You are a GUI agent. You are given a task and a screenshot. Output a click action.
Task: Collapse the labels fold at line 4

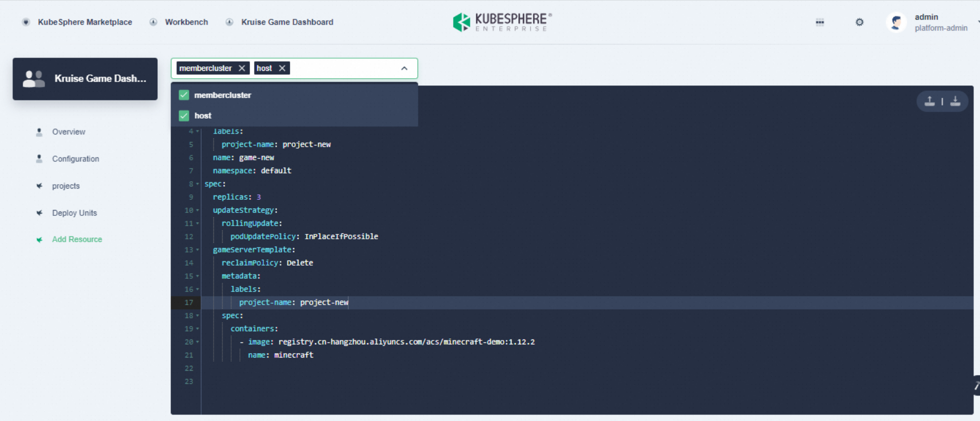[x=197, y=131]
